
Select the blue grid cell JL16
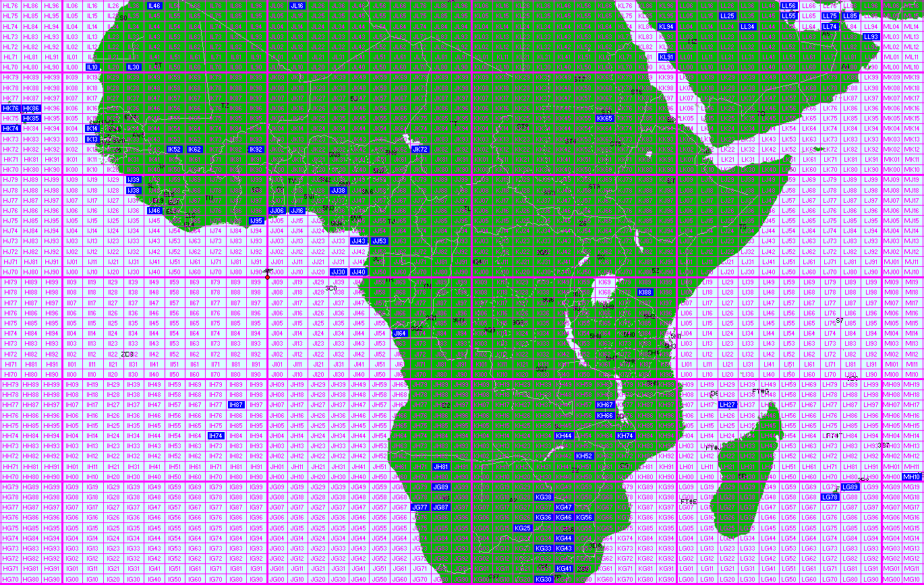(297, 5)
